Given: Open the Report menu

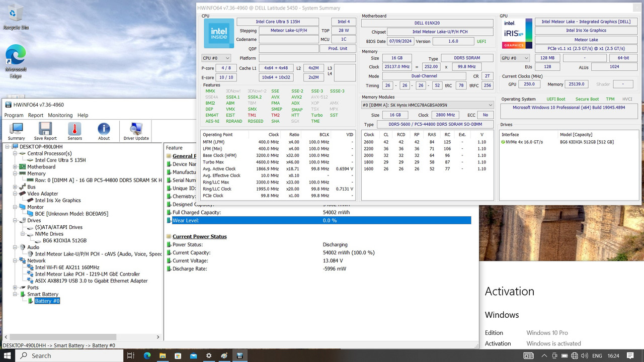Looking at the screenshot, I should [36, 115].
